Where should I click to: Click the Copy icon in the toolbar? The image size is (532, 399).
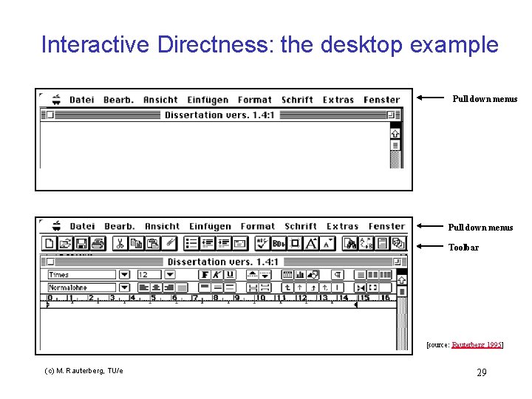(137, 243)
